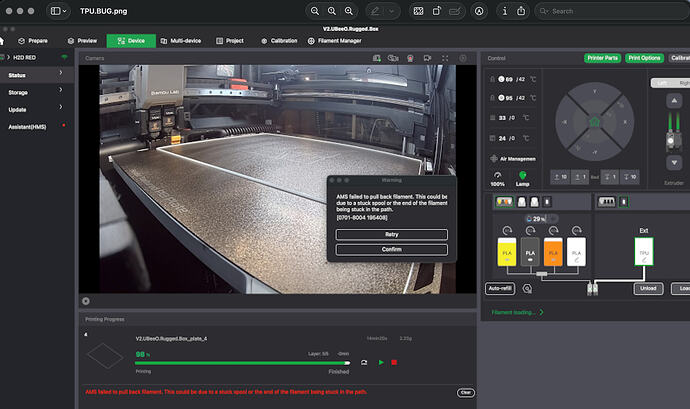Open the Multi-device tab
The width and height of the screenshot is (690, 409).
181,41
